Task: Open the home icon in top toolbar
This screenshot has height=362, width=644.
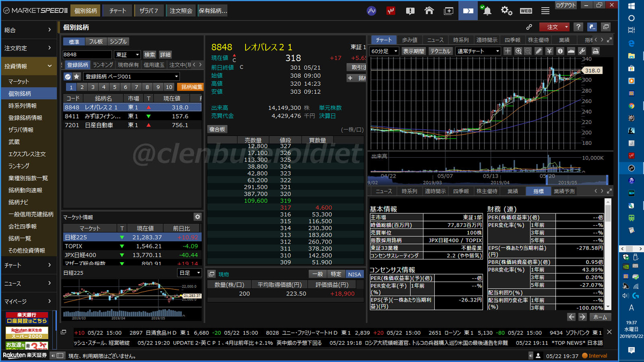Action: 429,10
